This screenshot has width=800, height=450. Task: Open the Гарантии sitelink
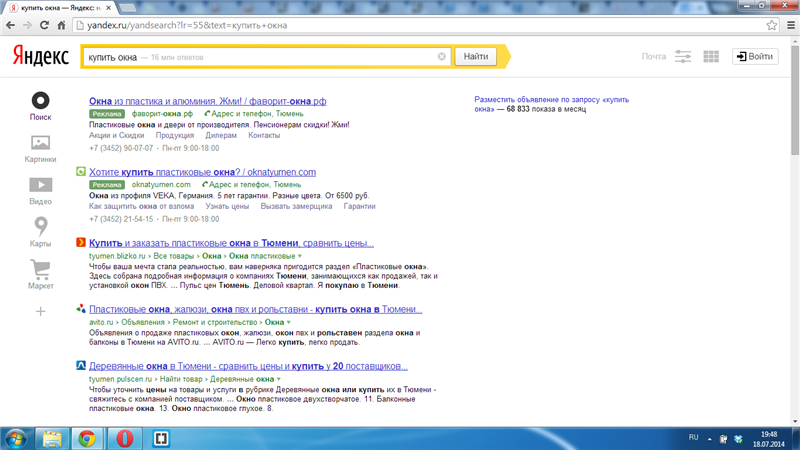tap(359, 206)
